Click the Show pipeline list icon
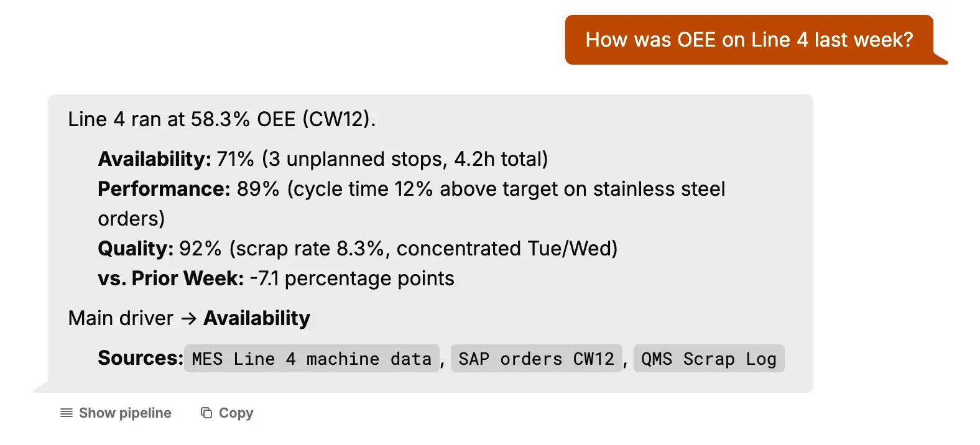 pos(66,413)
